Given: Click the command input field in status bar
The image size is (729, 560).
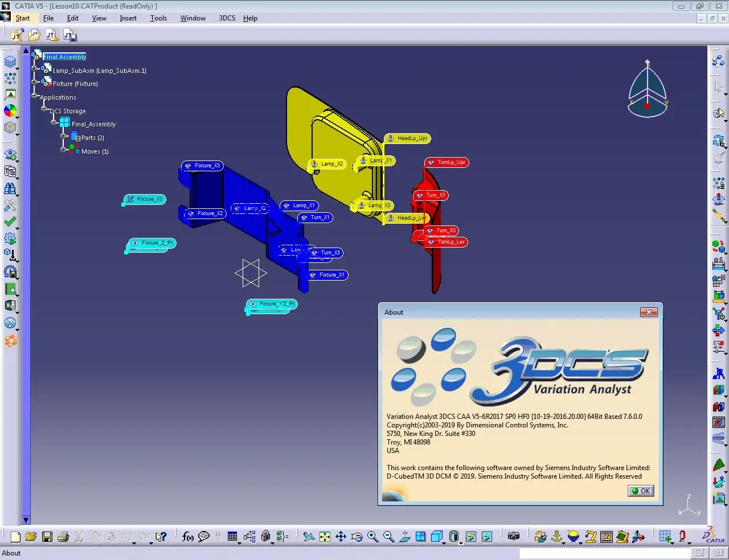Looking at the screenshot, I should (x=604, y=553).
